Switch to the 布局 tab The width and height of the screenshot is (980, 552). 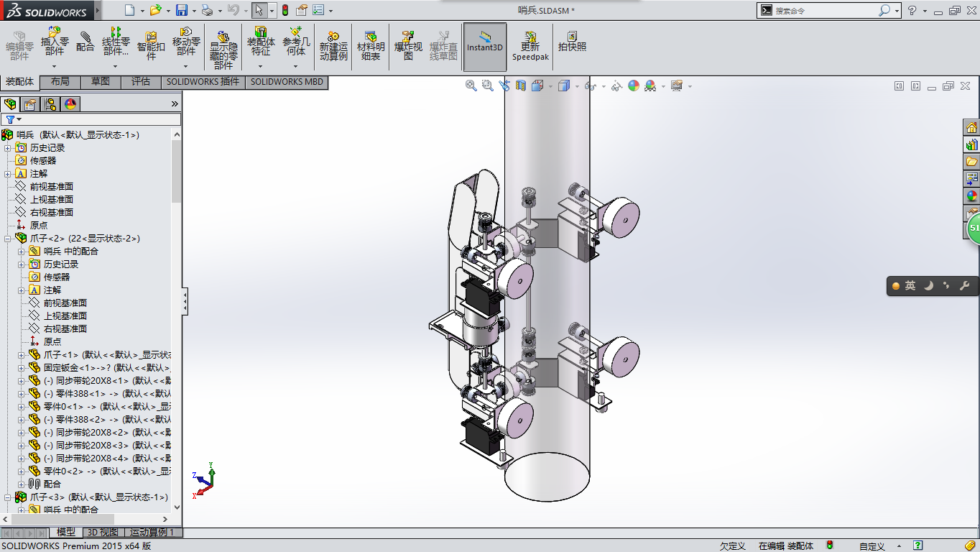click(60, 82)
